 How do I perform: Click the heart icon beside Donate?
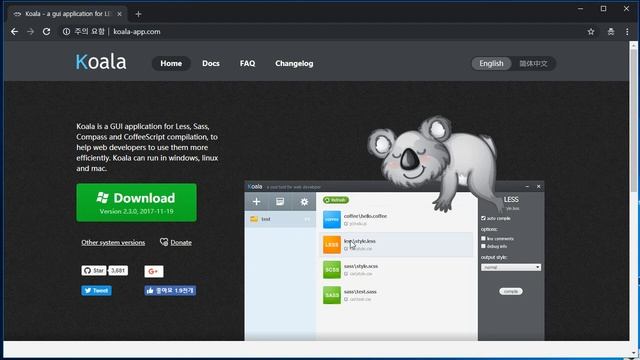tap(164, 242)
